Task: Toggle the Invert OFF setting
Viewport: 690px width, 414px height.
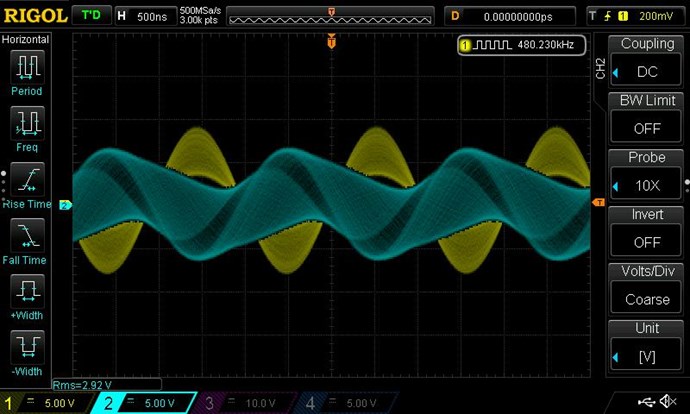Action: 647,242
